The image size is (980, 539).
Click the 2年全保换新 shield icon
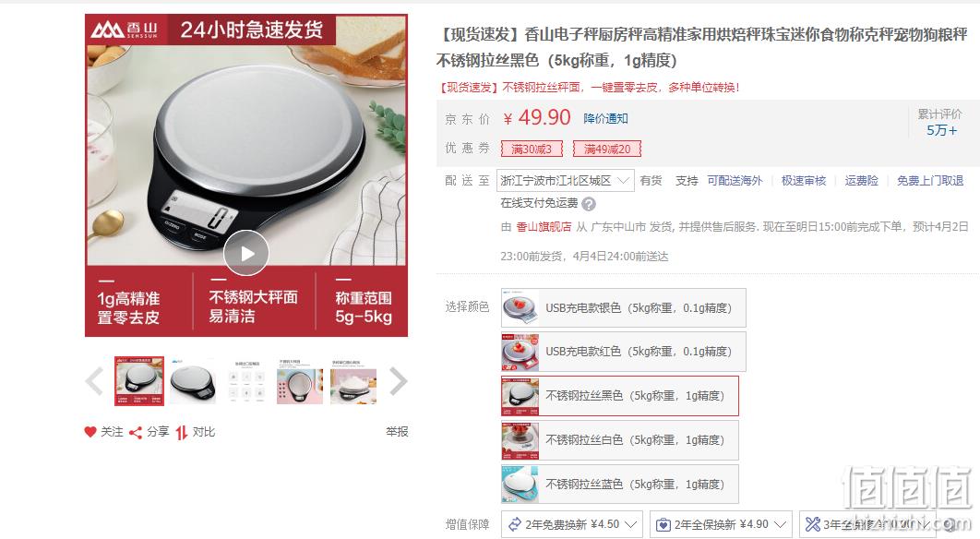pyautogui.click(x=663, y=524)
